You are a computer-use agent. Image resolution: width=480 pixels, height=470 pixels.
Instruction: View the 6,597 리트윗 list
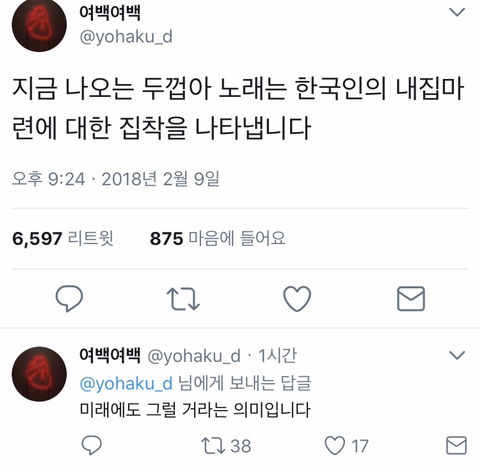pyautogui.click(x=63, y=238)
